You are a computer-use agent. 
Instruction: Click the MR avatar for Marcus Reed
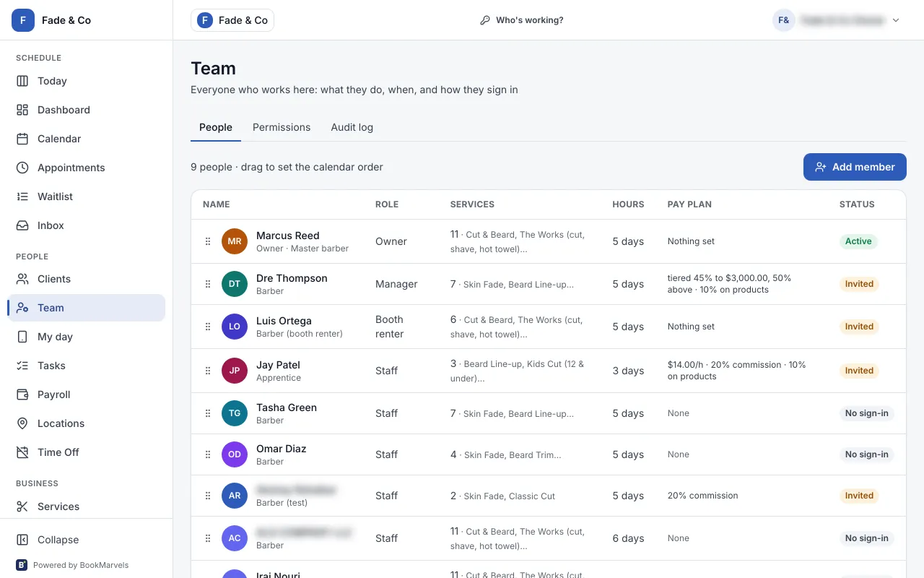235,241
